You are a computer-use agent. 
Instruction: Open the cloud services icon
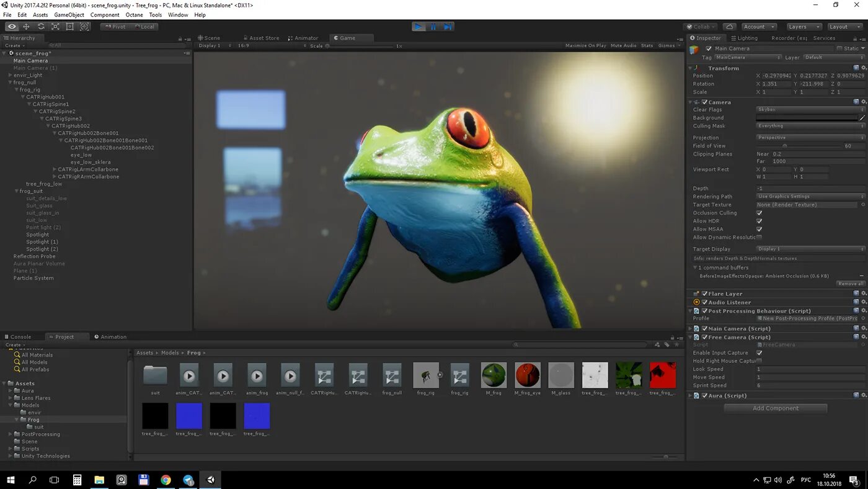point(730,27)
